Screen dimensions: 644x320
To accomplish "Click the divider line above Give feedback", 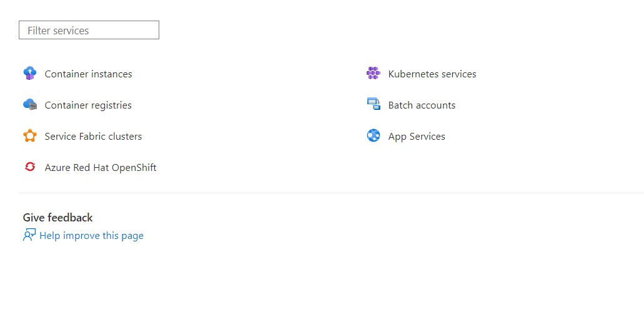I will (331, 193).
